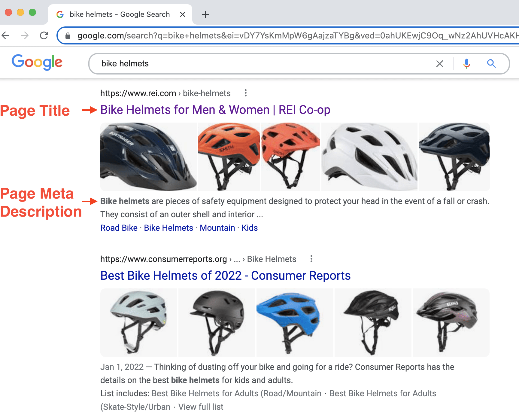Open Google homepage via logo
Viewport: 519px width, 420px height.
pyautogui.click(x=37, y=62)
